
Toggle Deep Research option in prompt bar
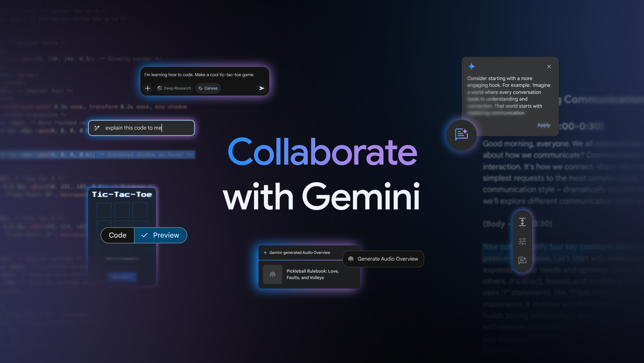point(174,88)
